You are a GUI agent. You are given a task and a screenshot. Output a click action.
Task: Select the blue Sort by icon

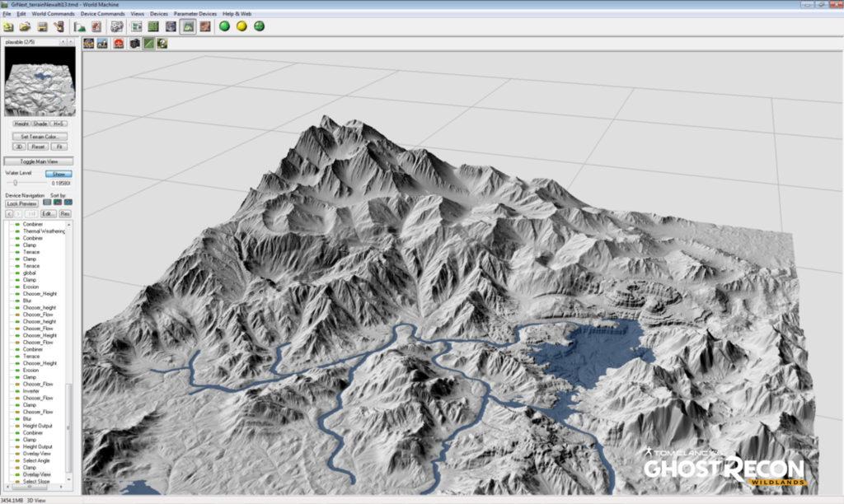(x=68, y=203)
